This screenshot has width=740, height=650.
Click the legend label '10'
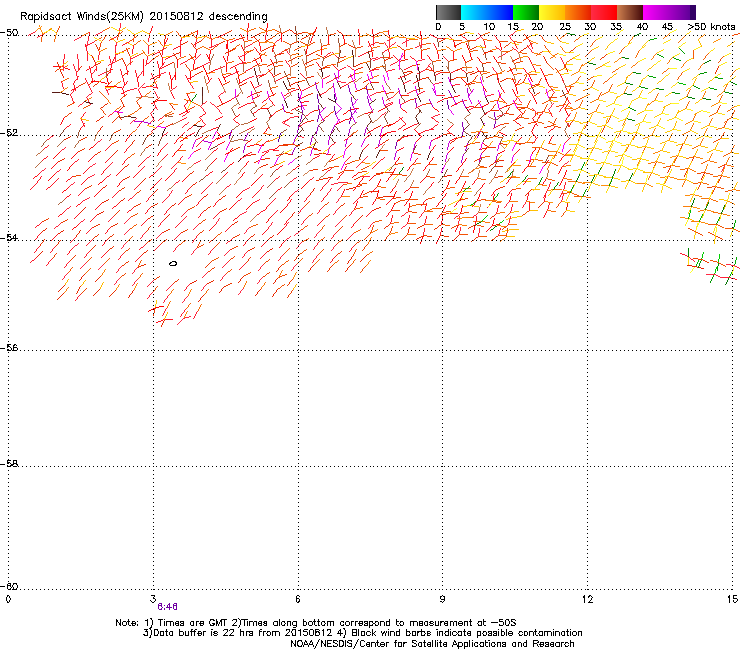489,27
